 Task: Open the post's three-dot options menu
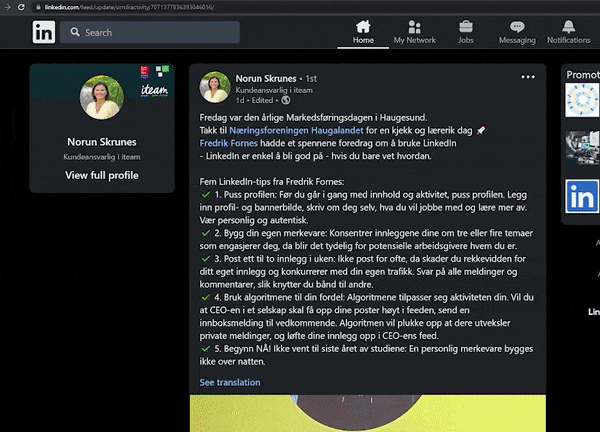[x=528, y=77]
